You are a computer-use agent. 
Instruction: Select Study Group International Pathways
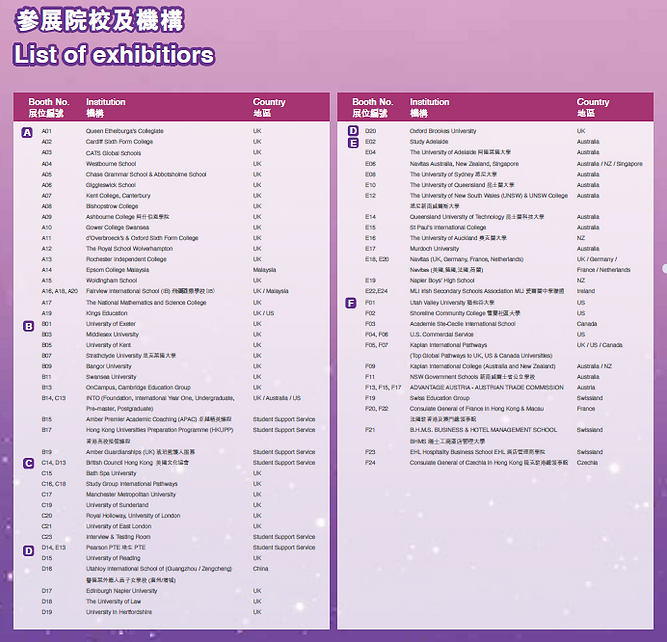pos(131,484)
